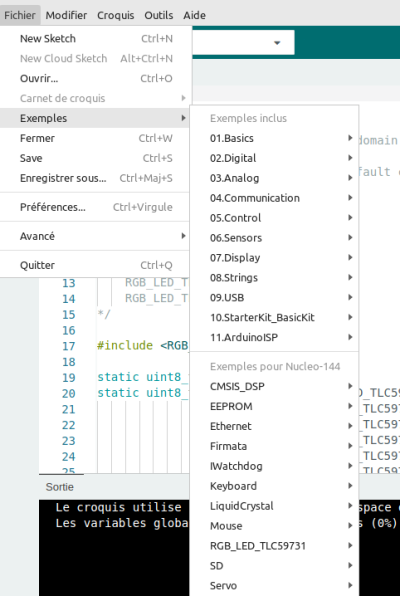Click line number 17 in the gutter
The height and width of the screenshot is (596, 400).
tap(68, 346)
